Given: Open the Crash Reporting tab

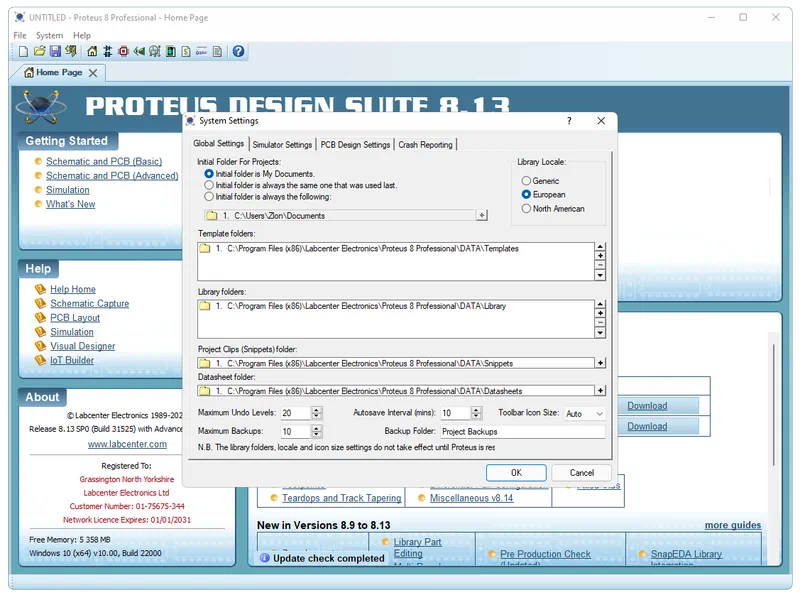Looking at the screenshot, I should point(425,145).
